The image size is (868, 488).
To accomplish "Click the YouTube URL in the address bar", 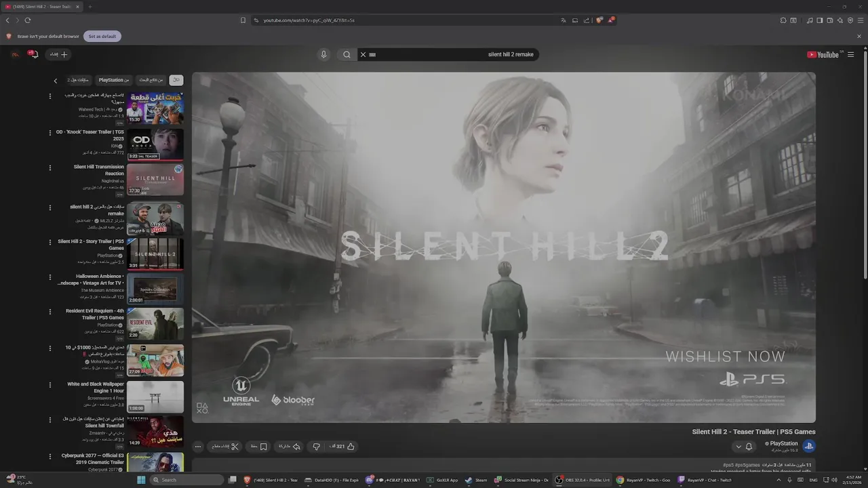I will tap(309, 20).
